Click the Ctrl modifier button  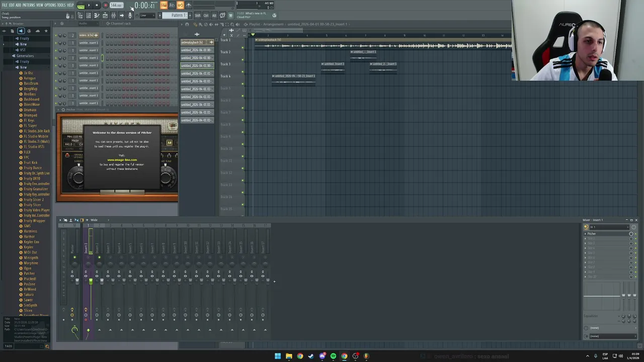206,15
